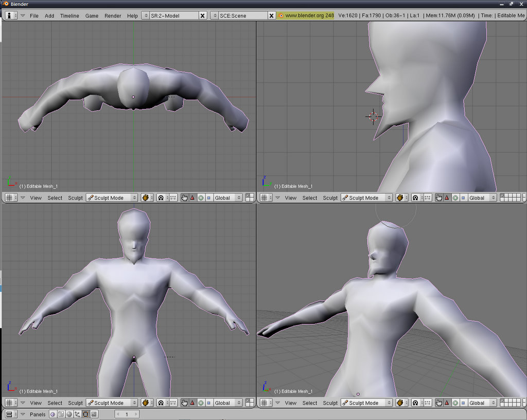Open the Scene context buttons
Viewport: 527px width, 420px height.
point(94,414)
